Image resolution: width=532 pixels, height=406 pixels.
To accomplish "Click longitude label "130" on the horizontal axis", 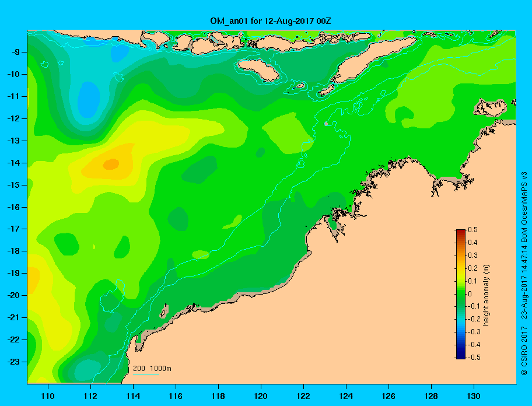I will click(x=474, y=396).
